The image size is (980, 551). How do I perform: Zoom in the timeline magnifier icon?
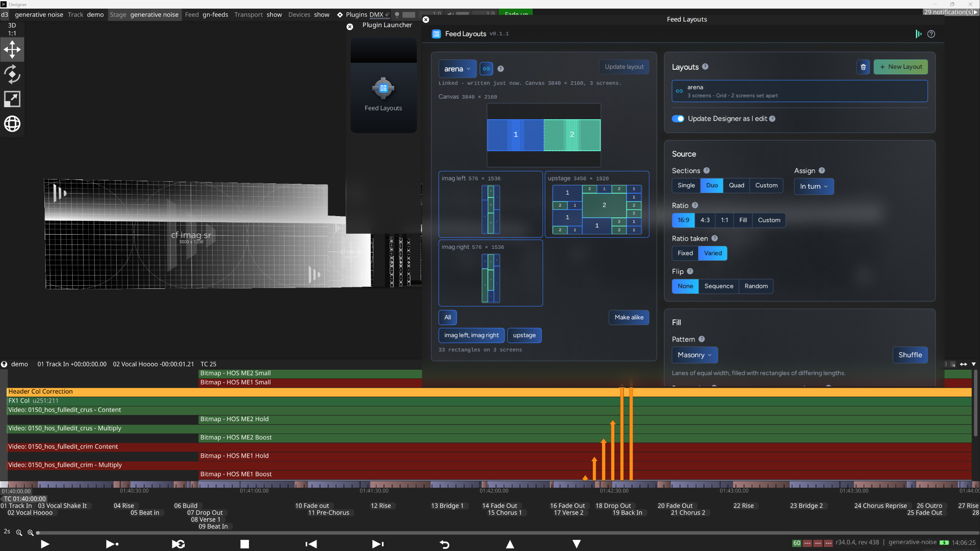(31, 533)
